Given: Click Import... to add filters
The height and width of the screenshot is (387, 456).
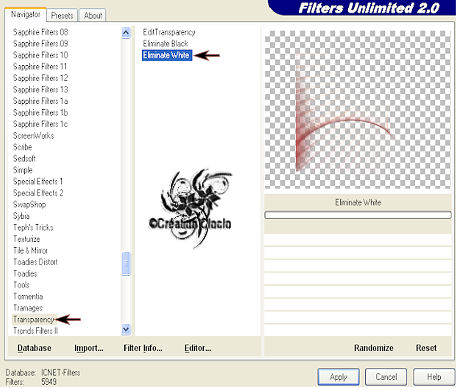Looking at the screenshot, I should pyautogui.click(x=89, y=348).
